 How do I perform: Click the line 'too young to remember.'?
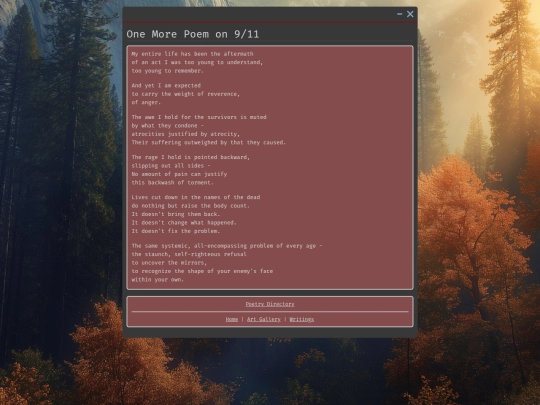tap(168, 71)
